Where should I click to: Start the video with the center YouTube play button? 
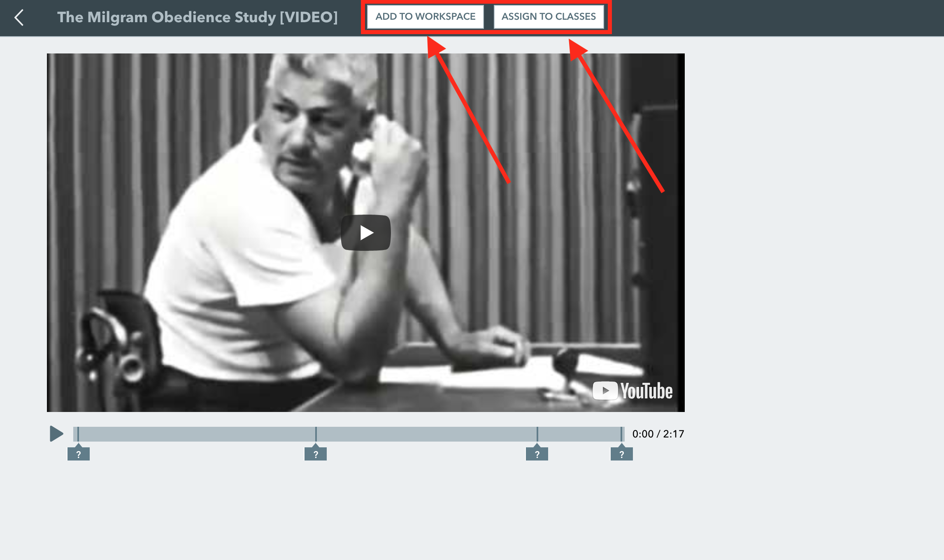click(x=365, y=232)
